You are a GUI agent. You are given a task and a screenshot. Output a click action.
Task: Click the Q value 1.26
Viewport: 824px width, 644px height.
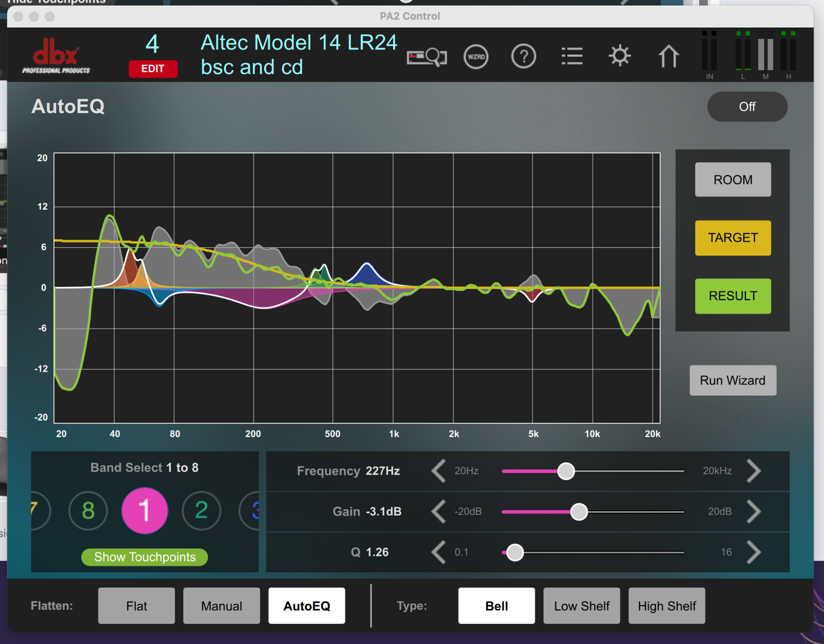[377, 552]
